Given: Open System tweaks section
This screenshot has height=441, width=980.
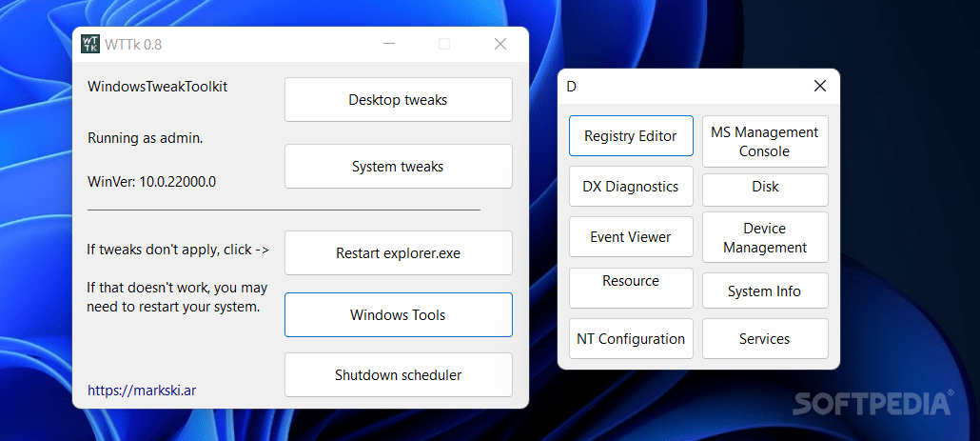Looking at the screenshot, I should [x=398, y=167].
